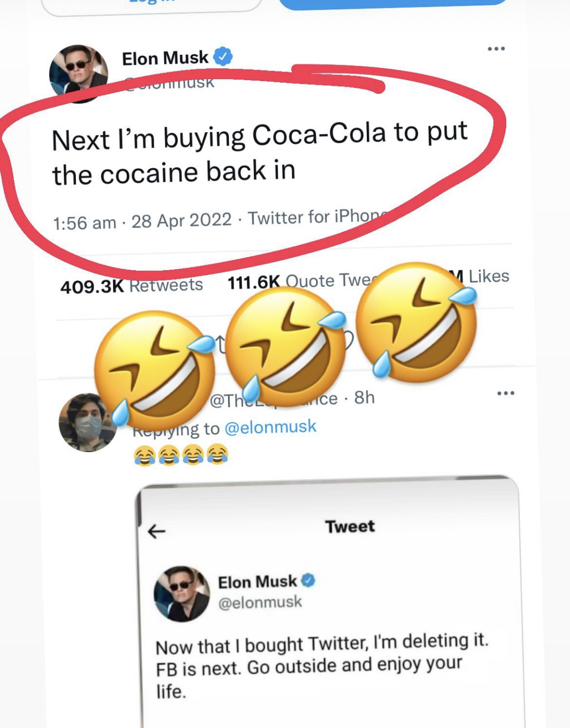Click the back arrow in the embedded tweet
The height and width of the screenshot is (728, 570).
pos(157,531)
